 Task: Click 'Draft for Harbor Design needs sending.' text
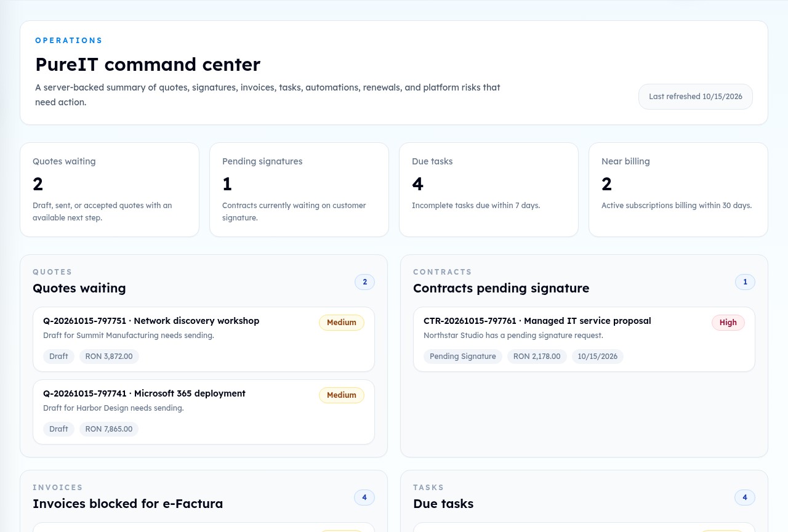113,408
